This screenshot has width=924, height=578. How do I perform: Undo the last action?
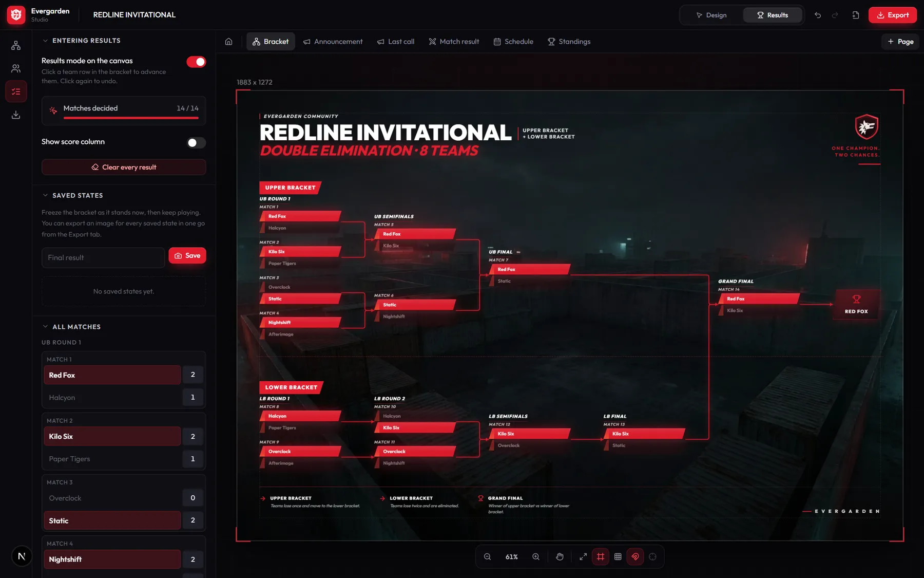[x=818, y=15]
